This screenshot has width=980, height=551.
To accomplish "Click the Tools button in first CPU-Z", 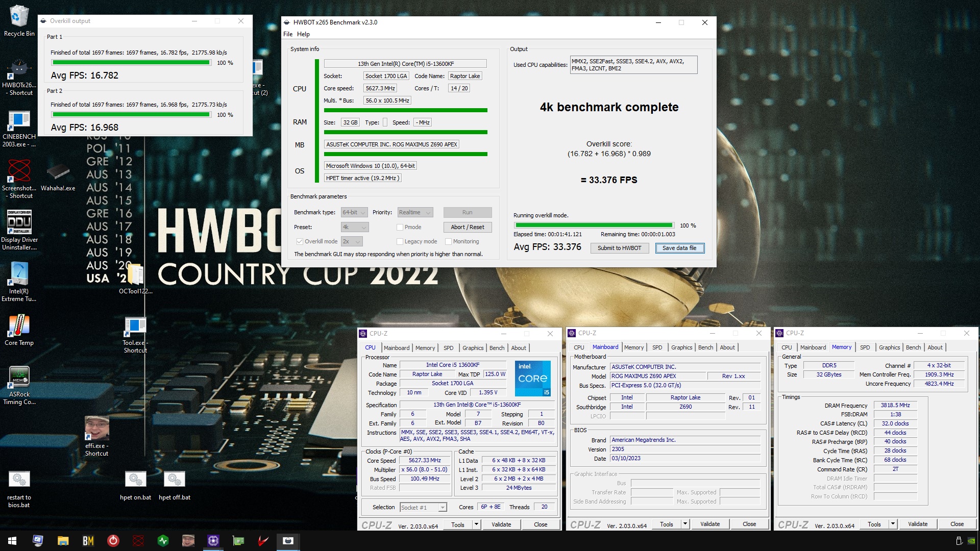I will coord(457,524).
